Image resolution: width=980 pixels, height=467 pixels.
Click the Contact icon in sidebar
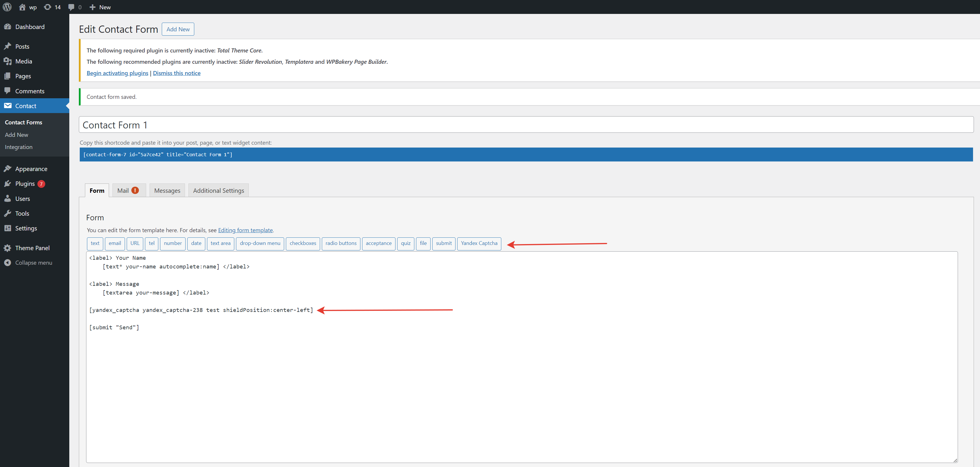[x=9, y=106]
